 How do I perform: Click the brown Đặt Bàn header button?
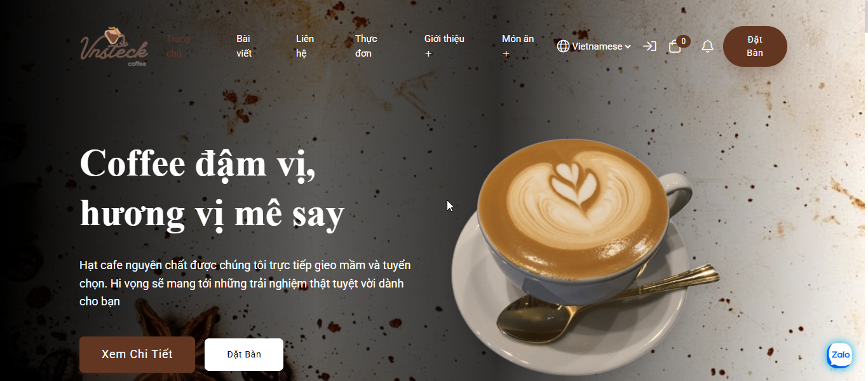[x=755, y=46]
